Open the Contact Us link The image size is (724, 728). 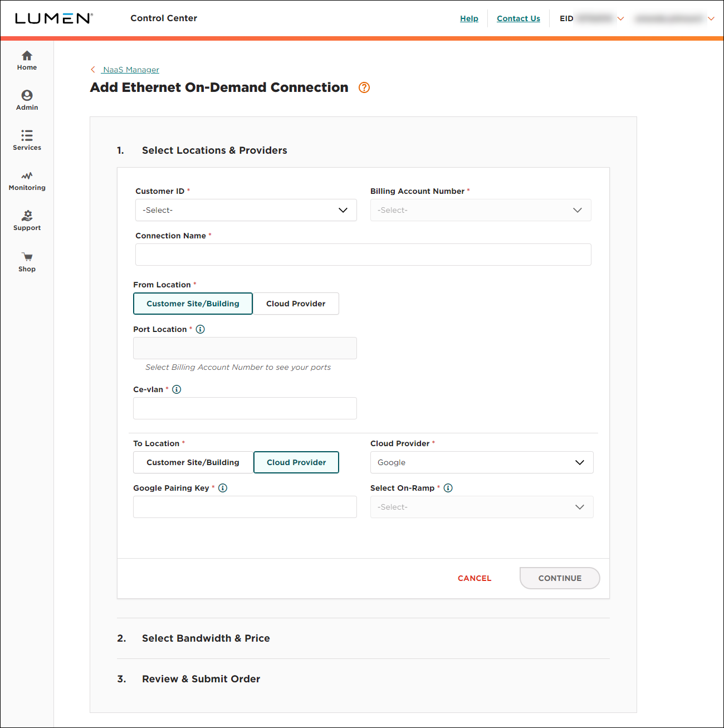click(x=518, y=18)
